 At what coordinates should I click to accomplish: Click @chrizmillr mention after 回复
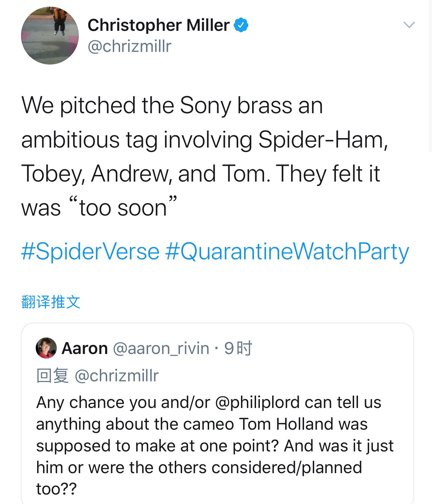point(117,376)
